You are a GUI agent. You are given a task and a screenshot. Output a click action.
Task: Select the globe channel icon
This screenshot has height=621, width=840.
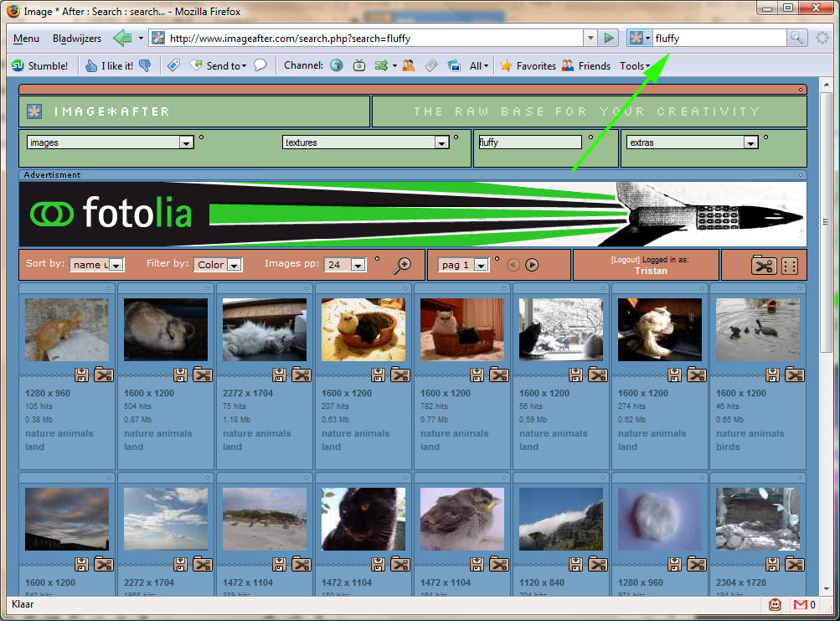[337, 65]
